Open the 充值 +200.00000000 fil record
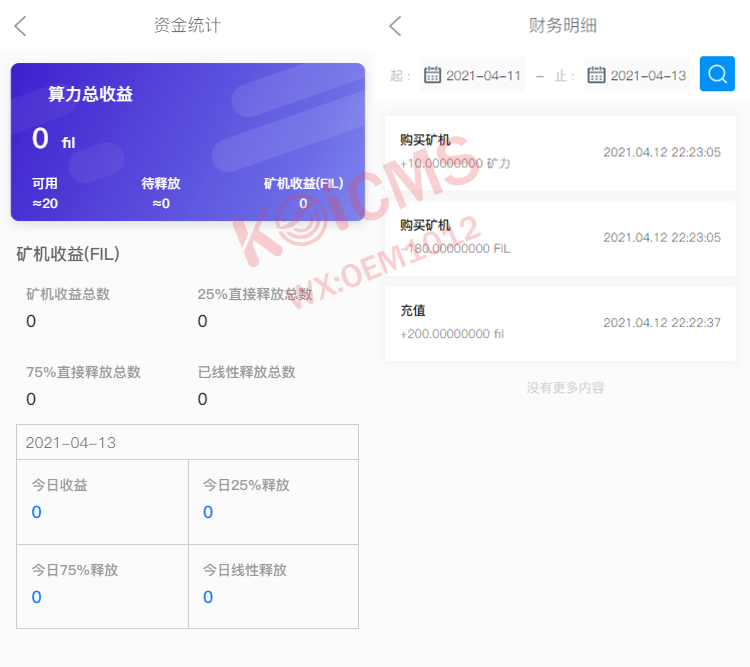This screenshot has height=667, width=750. (x=560, y=323)
